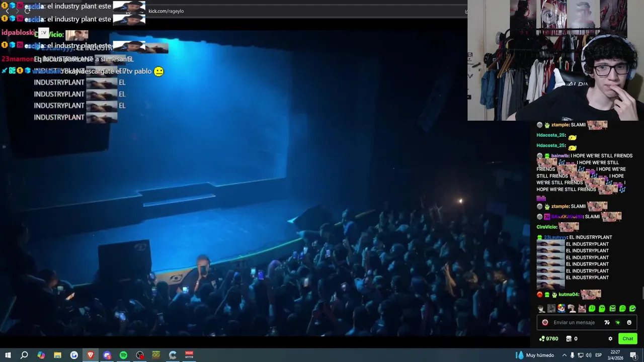Click the store icon next to 0
The width and height of the screenshot is (644, 362).
(x=569, y=339)
